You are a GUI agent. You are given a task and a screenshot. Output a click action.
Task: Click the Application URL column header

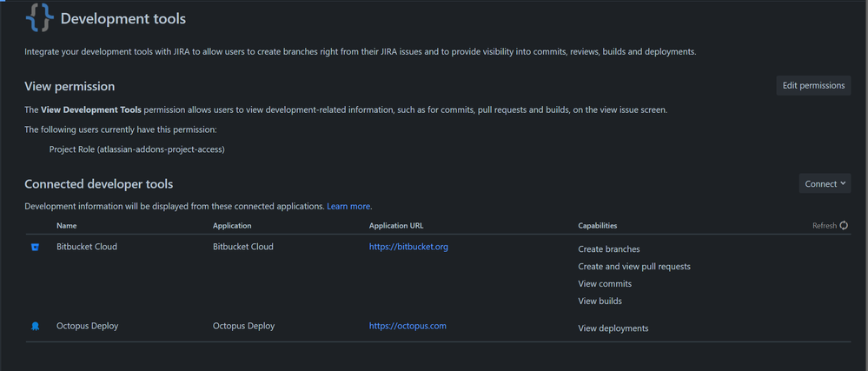396,226
